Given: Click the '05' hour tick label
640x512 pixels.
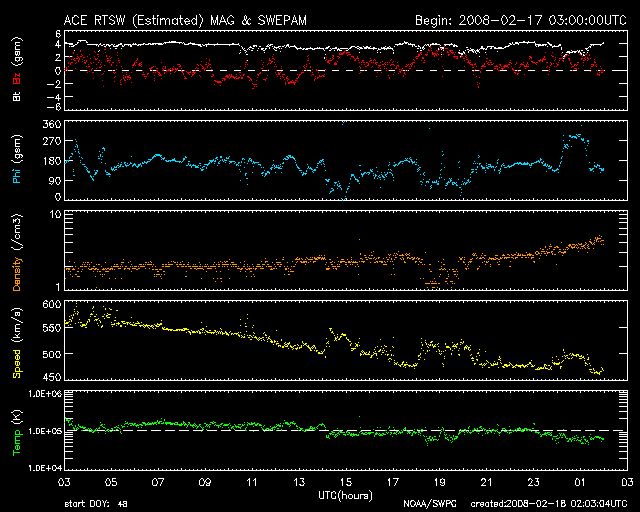Looking at the screenshot, I should click(x=111, y=483).
